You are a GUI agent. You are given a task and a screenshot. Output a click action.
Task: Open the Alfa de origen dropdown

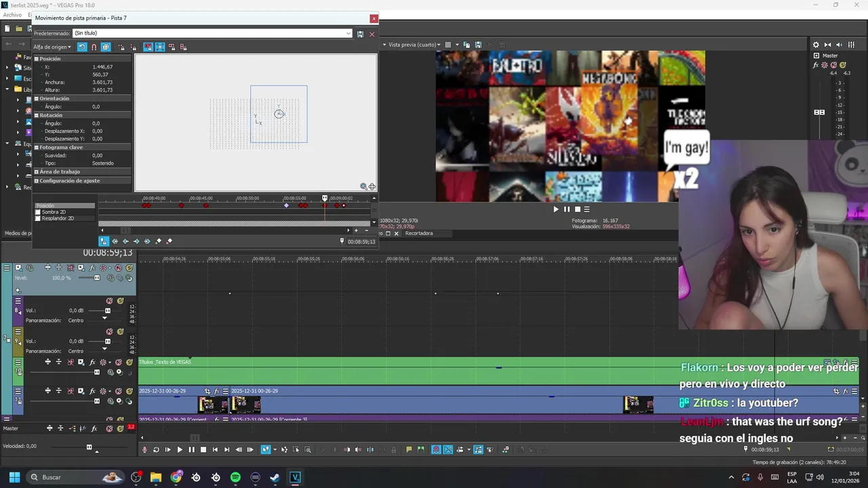(x=53, y=47)
